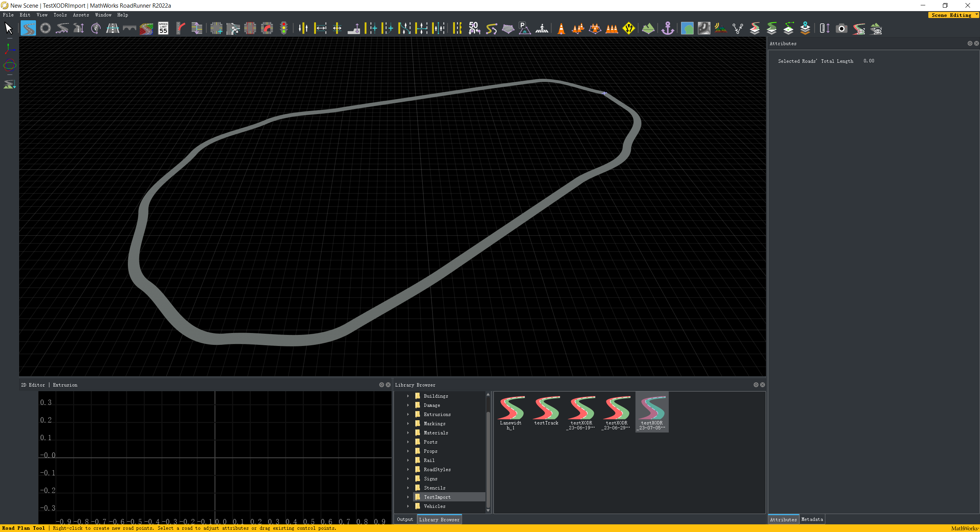Choose the single traffic cone prop tool

[561, 28]
